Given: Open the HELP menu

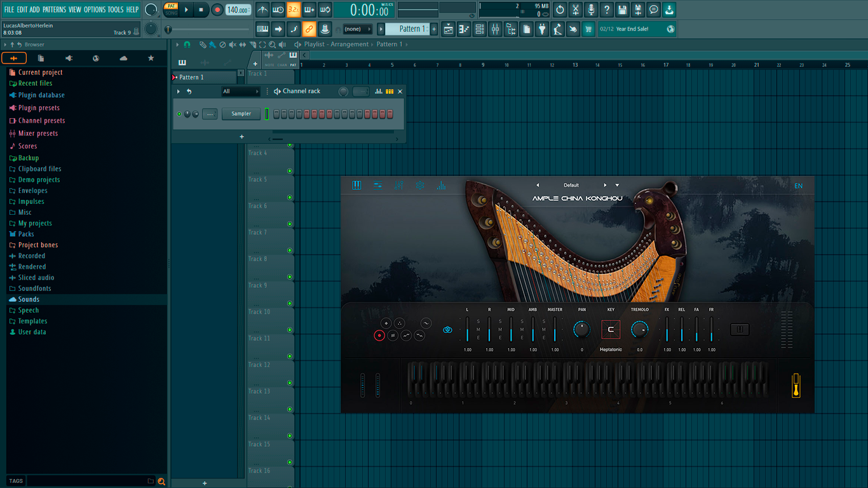Looking at the screenshot, I should coord(132,10).
